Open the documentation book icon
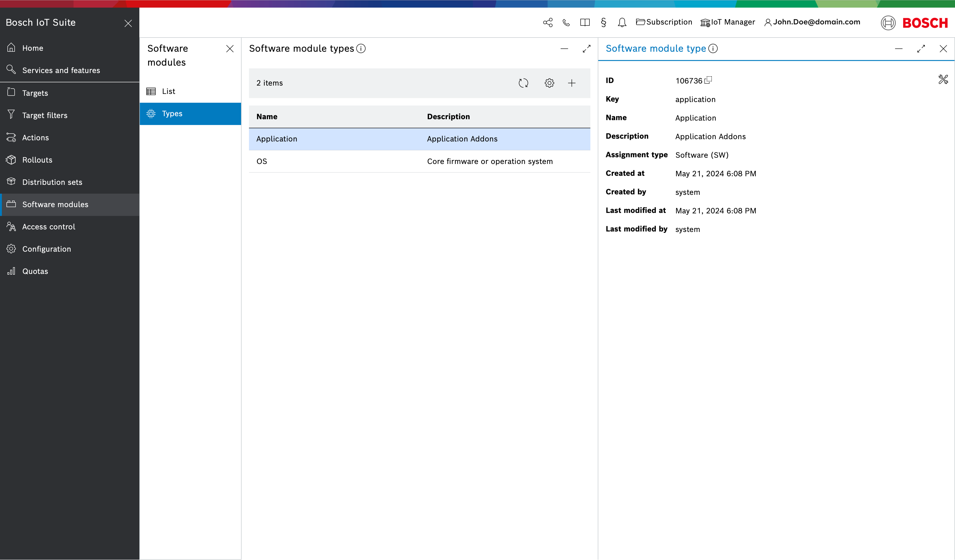The height and width of the screenshot is (560, 955). pyautogui.click(x=585, y=22)
